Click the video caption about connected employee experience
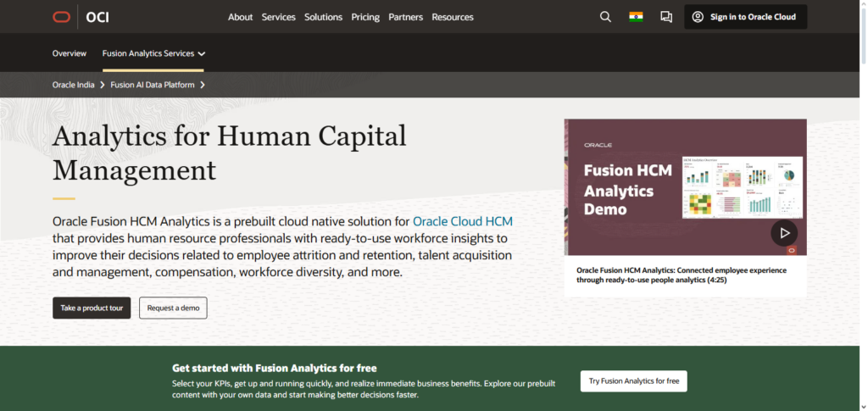 (x=682, y=275)
